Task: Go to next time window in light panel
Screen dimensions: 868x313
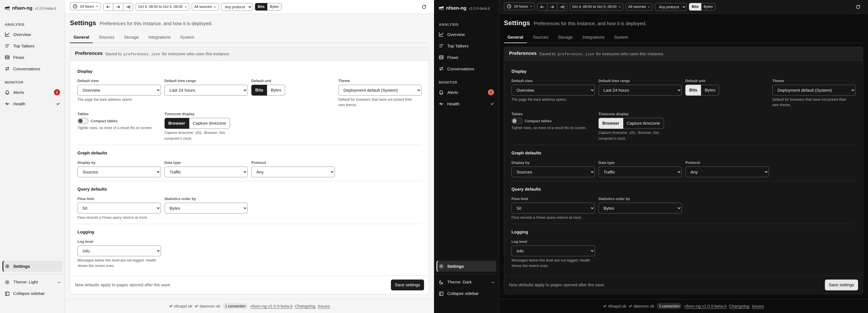Action: (118, 7)
